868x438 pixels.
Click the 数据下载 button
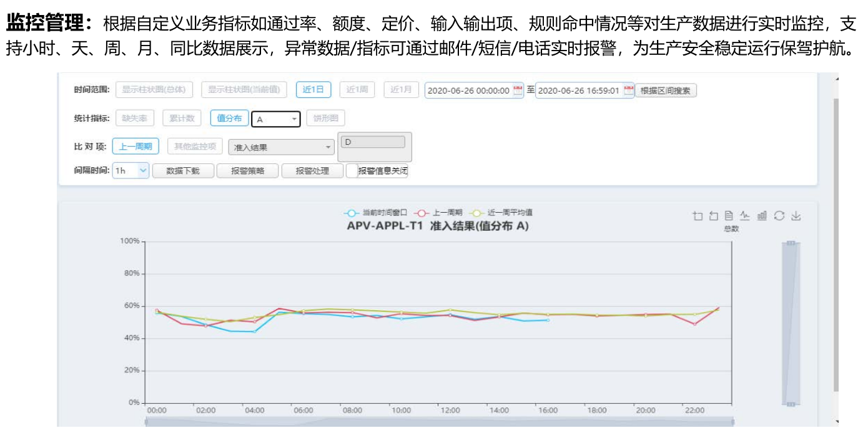[183, 171]
